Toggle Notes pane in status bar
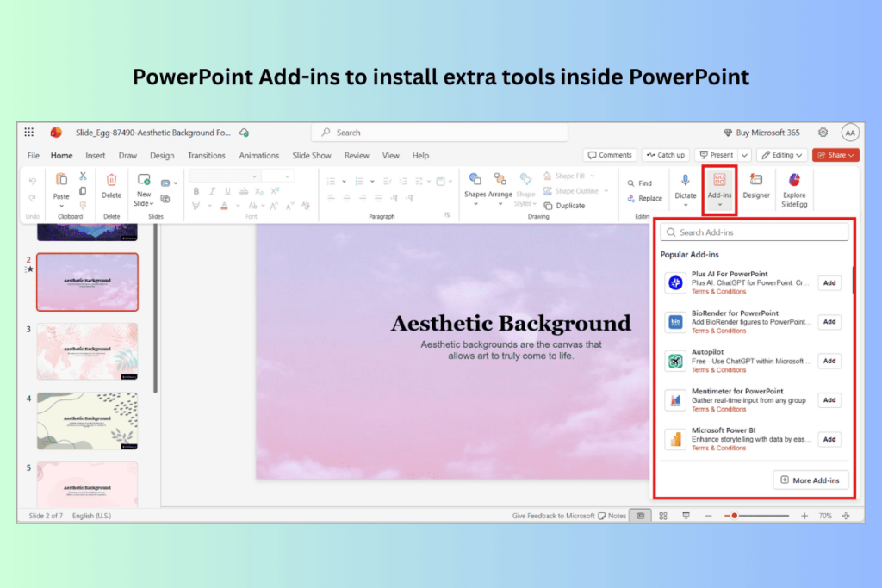This screenshot has width=882, height=588. pyautogui.click(x=612, y=516)
